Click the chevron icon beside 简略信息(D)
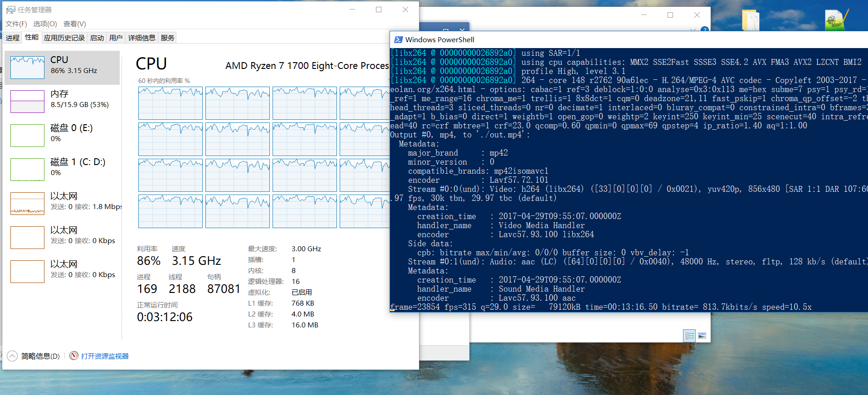The image size is (868, 395). (x=13, y=356)
